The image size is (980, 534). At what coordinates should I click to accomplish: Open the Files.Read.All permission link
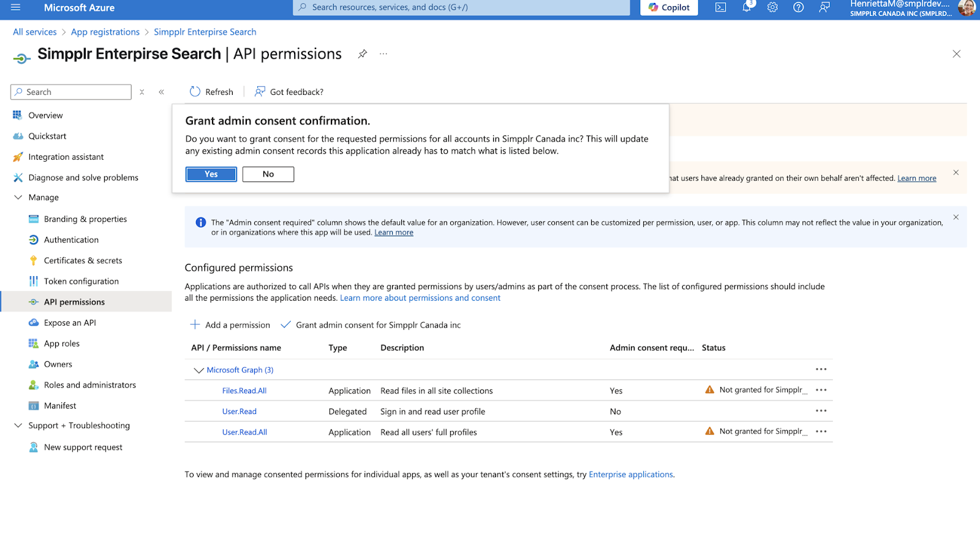[x=244, y=391]
